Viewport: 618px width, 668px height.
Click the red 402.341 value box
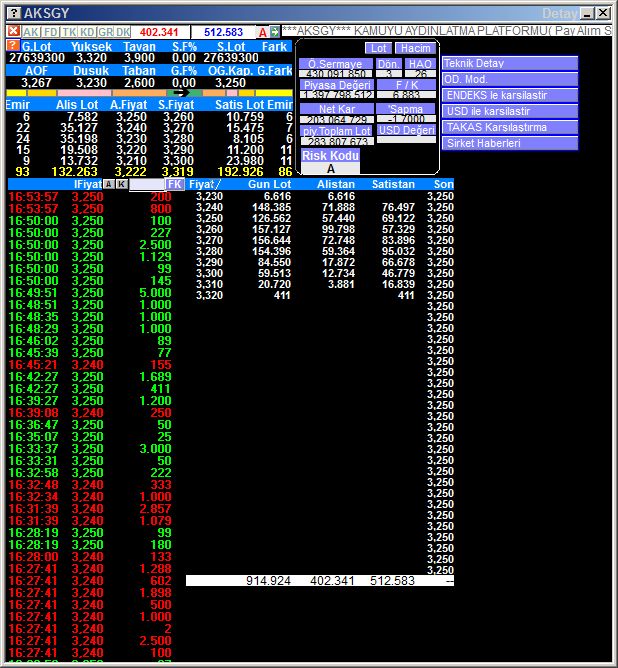(x=160, y=32)
